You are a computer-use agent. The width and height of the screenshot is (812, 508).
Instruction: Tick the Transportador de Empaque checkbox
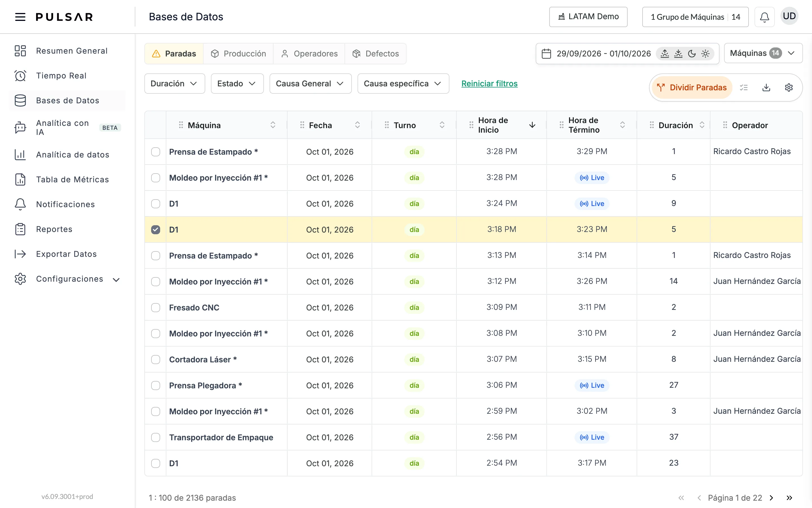pyautogui.click(x=156, y=437)
